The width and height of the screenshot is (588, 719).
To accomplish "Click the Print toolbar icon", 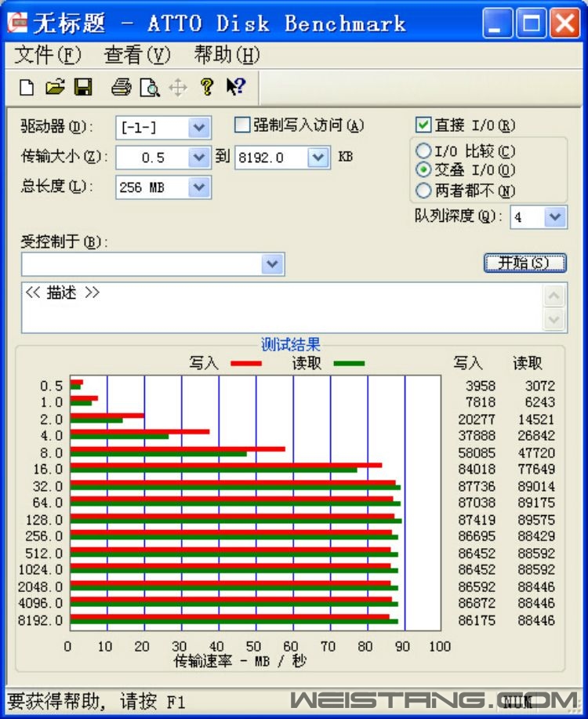I will [122, 87].
